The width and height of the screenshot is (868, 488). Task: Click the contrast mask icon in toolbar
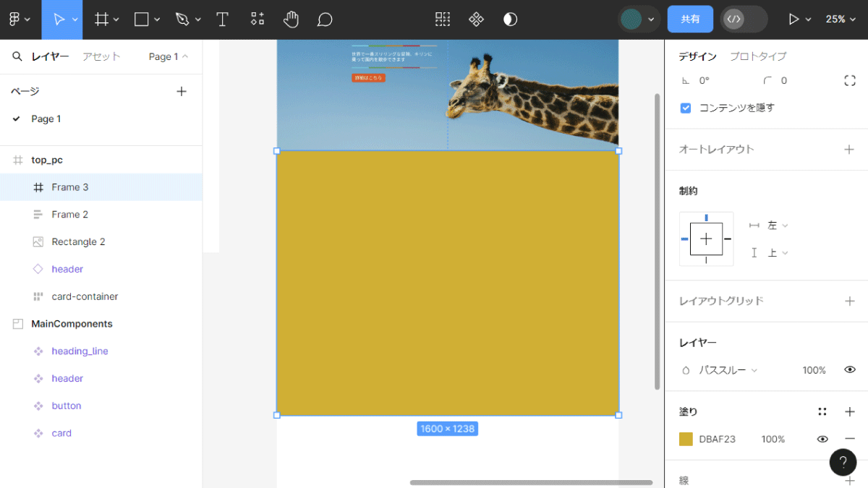pyautogui.click(x=510, y=20)
